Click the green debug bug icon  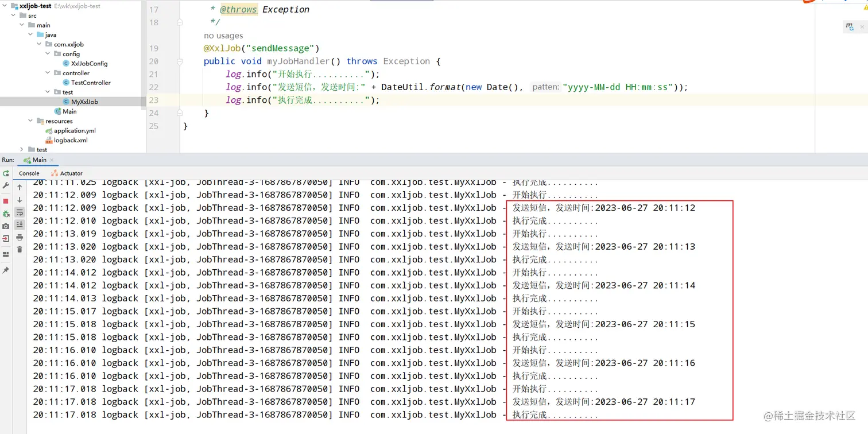(6, 214)
